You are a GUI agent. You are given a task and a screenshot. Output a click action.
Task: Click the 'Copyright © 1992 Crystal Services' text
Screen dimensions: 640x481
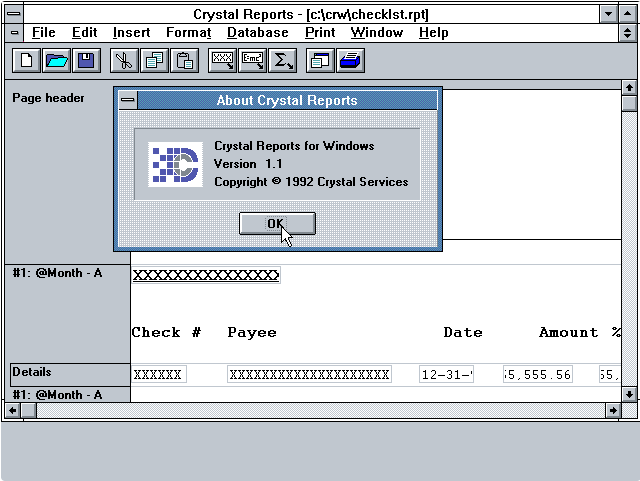click(311, 182)
